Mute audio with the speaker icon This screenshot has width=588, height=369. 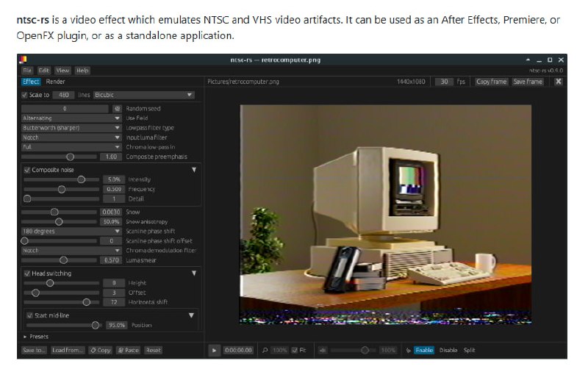tap(323, 351)
